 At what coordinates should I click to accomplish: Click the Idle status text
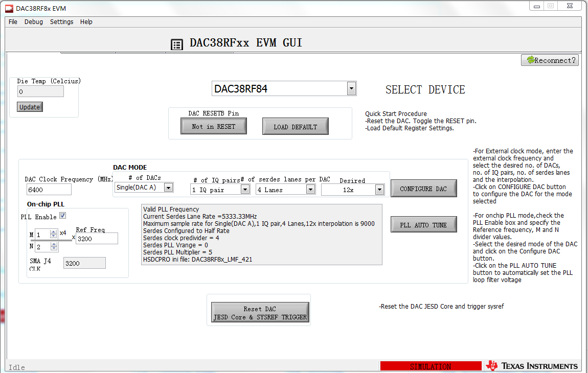(x=17, y=367)
